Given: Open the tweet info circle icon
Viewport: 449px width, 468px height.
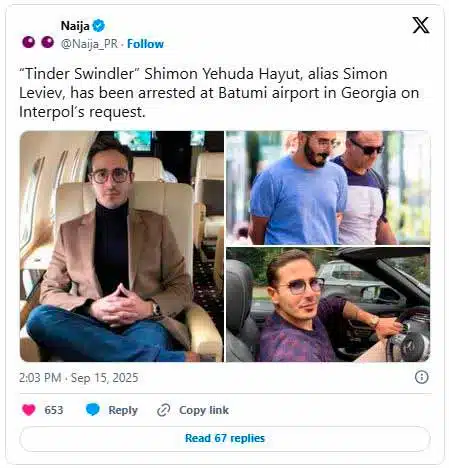Looking at the screenshot, I should coord(421,377).
